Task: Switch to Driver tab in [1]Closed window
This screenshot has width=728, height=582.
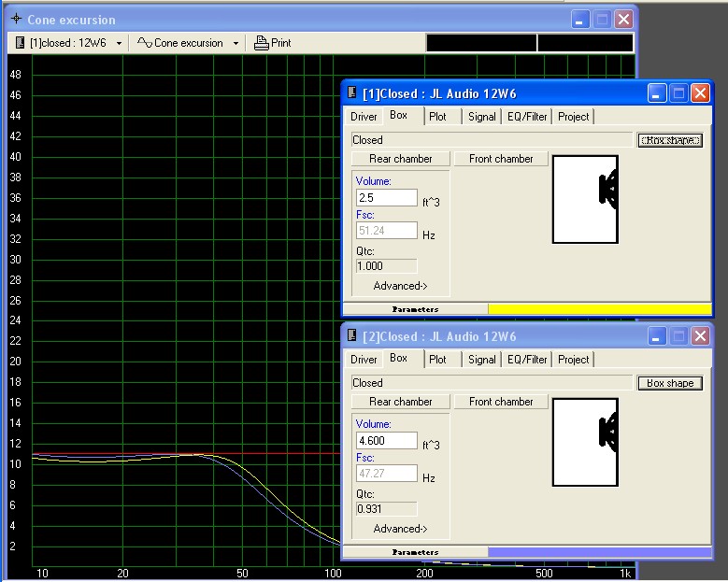Action: click(x=364, y=117)
